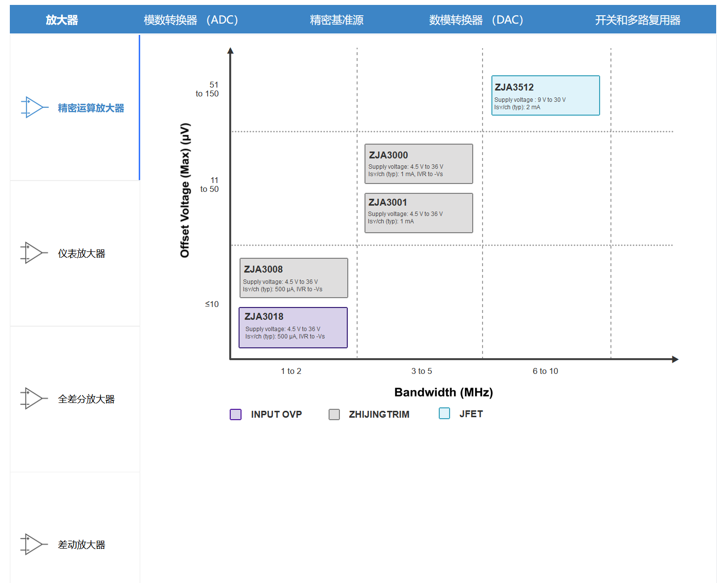Click the ZHIJINGTRIM gray legend swatch

[x=334, y=414]
